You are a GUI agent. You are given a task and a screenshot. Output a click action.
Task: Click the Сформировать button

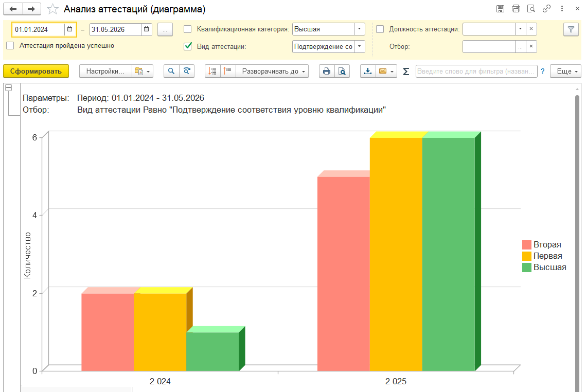pos(36,72)
